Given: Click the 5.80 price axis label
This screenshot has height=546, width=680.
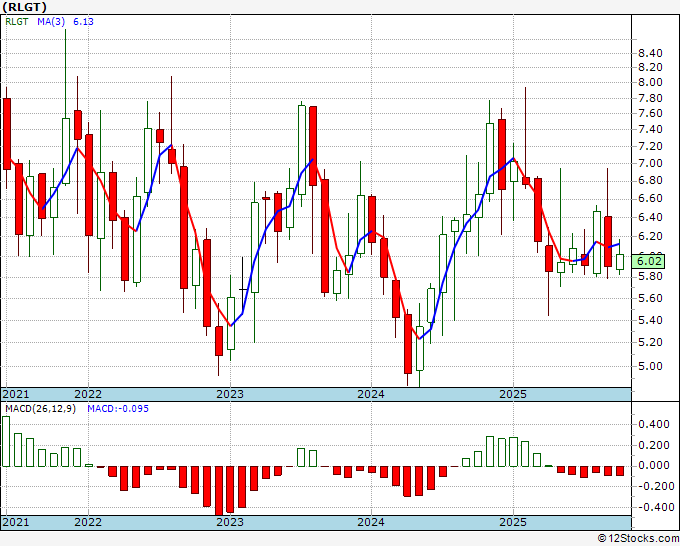Looking at the screenshot, I should [x=650, y=277].
